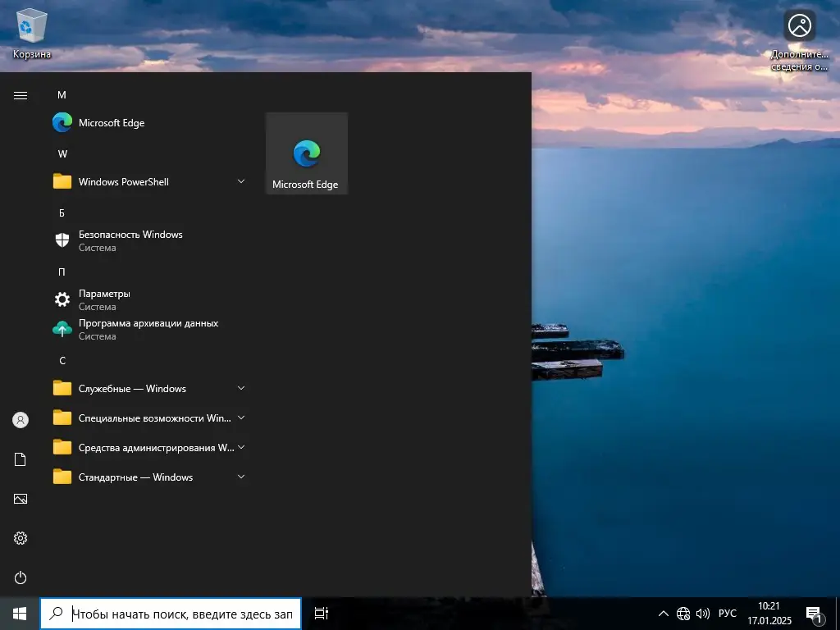This screenshot has height=630, width=840.
Task: Open the notification center
Action: tap(814, 613)
